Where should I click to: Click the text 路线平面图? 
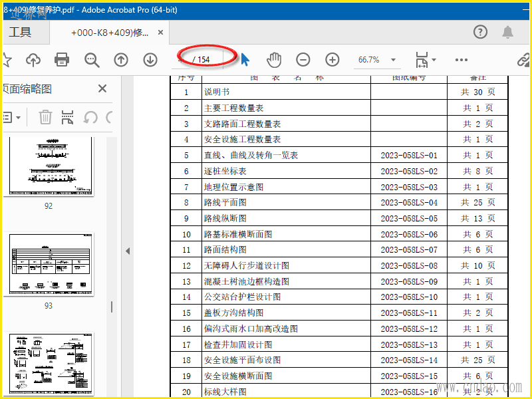[225, 203]
